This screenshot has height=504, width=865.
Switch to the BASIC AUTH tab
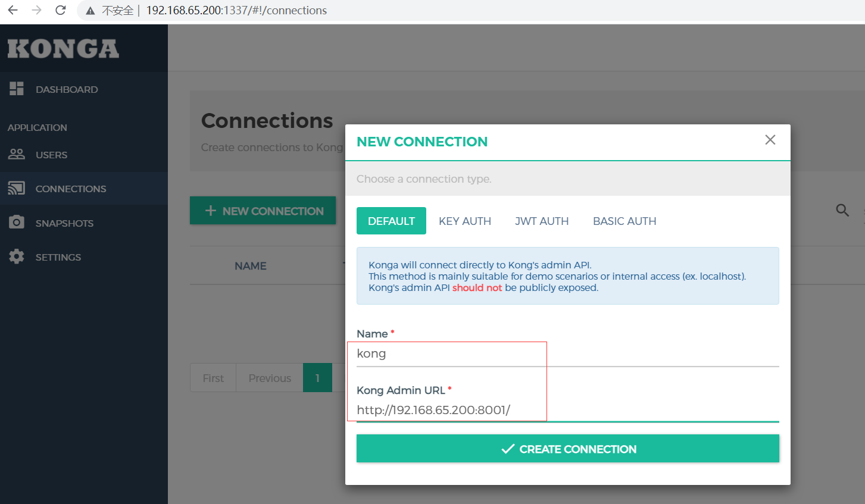624,221
